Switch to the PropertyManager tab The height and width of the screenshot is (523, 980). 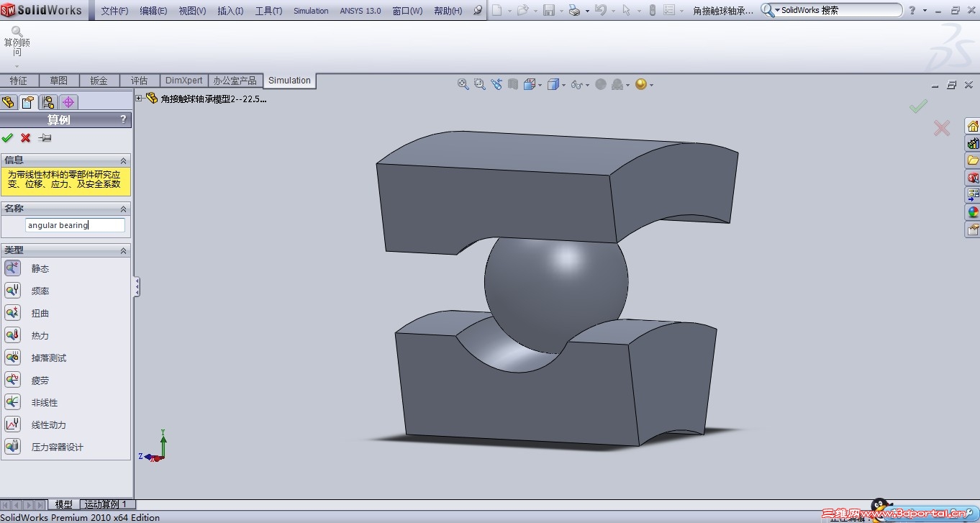point(27,102)
